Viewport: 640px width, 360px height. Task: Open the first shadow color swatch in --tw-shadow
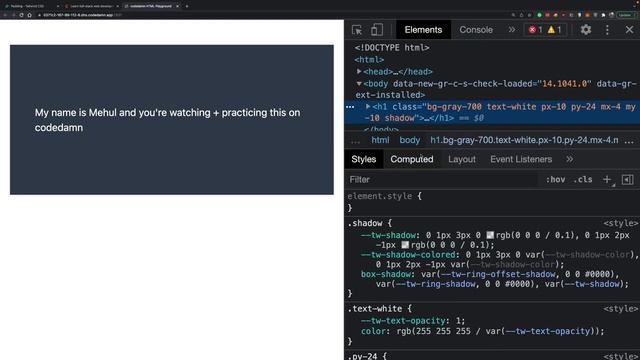[490, 235]
